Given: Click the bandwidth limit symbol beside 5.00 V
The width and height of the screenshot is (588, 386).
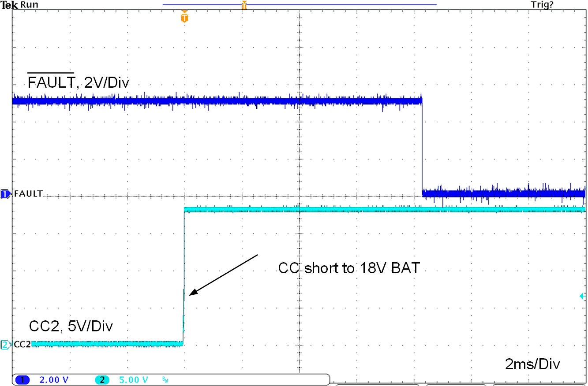Looking at the screenshot, I should [x=165, y=379].
